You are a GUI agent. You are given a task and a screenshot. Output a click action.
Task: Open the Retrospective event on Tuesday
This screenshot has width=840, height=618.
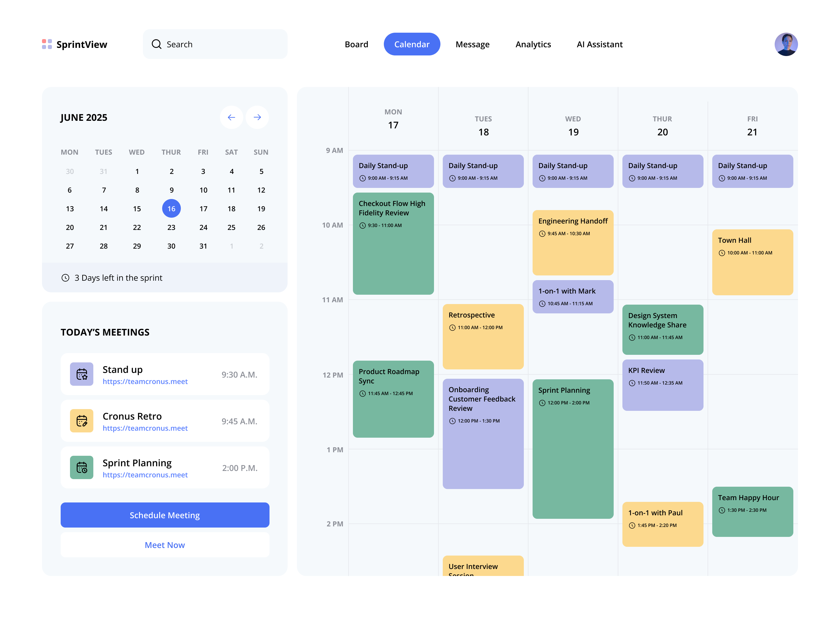click(x=483, y=336)
